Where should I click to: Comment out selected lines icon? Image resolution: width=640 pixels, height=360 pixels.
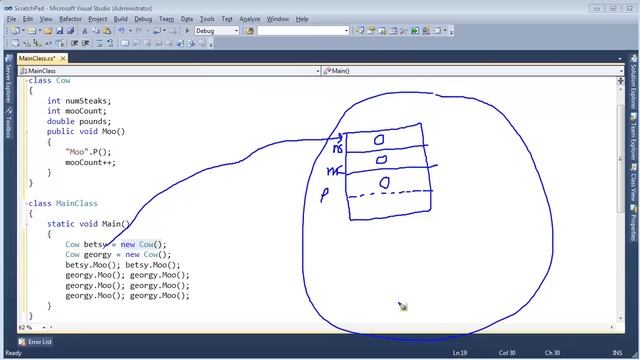pyautogui.click(x=100, y=43)
